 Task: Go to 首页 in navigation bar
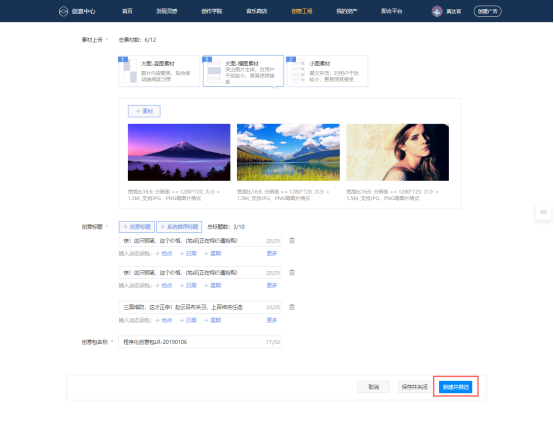coord(127,11)
